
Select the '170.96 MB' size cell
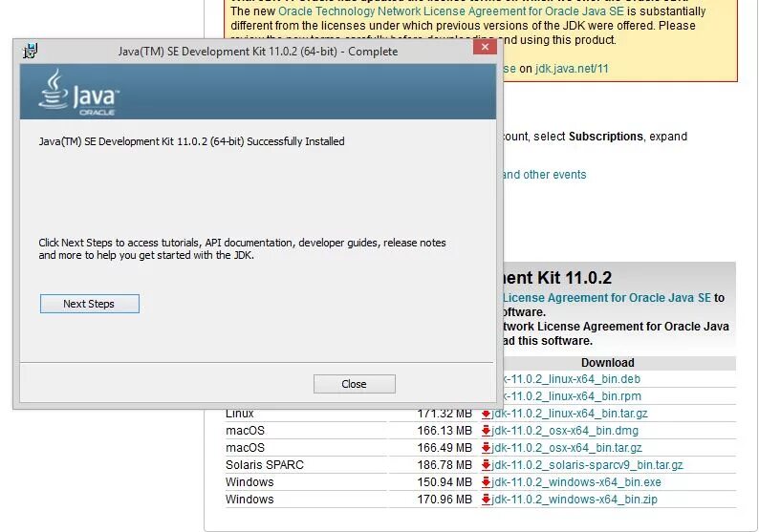[x=445, y=500]
